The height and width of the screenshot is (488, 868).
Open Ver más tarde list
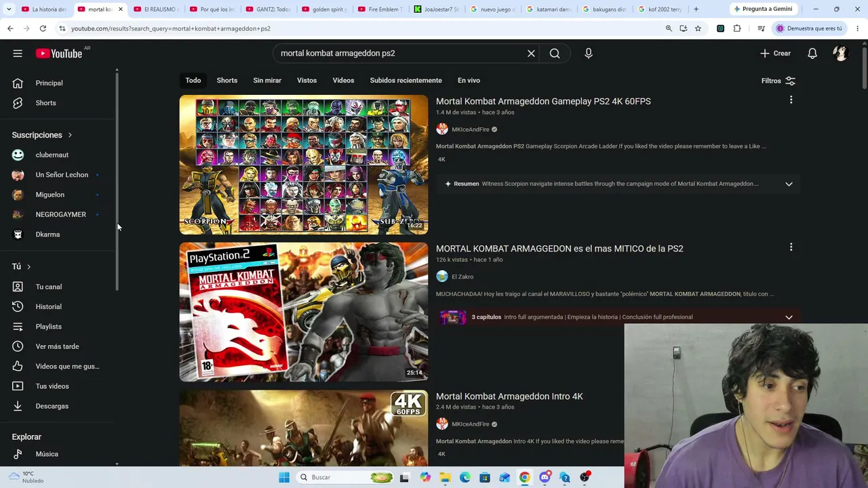tap(58, 346)
